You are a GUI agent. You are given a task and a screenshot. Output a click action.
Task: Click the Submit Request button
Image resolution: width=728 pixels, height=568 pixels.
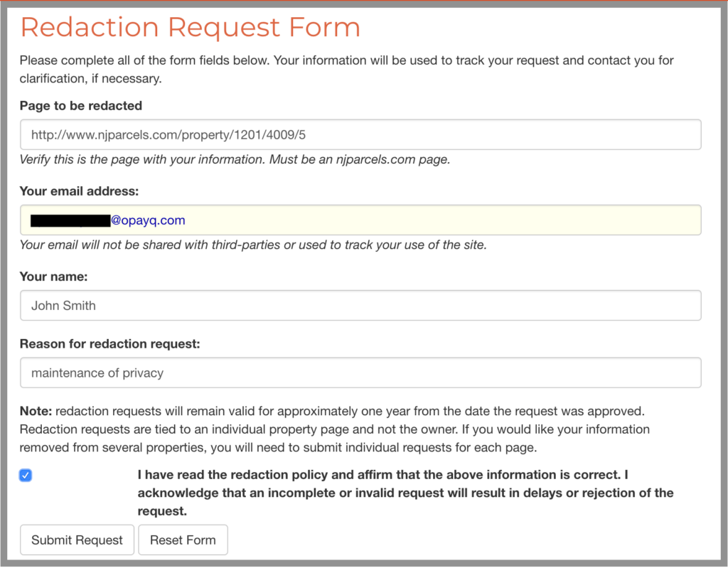coord(77,540)
